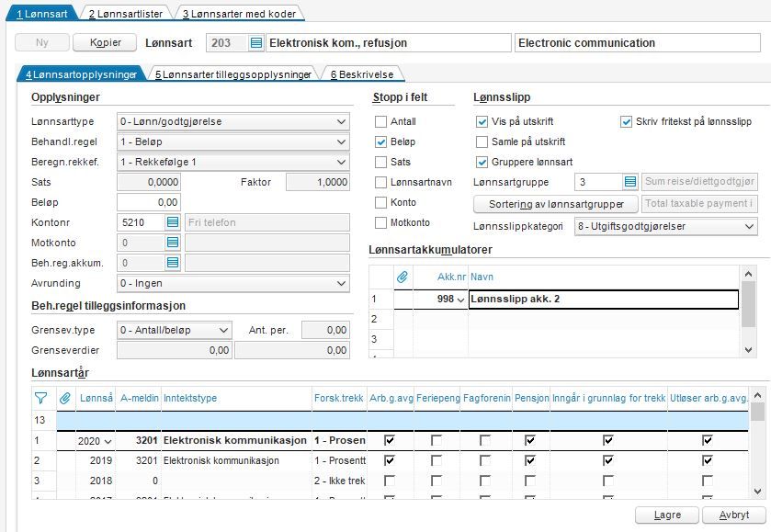Open lookup icon beside Motkonto field
Screen dimensions: 771x532
point(173,243)
